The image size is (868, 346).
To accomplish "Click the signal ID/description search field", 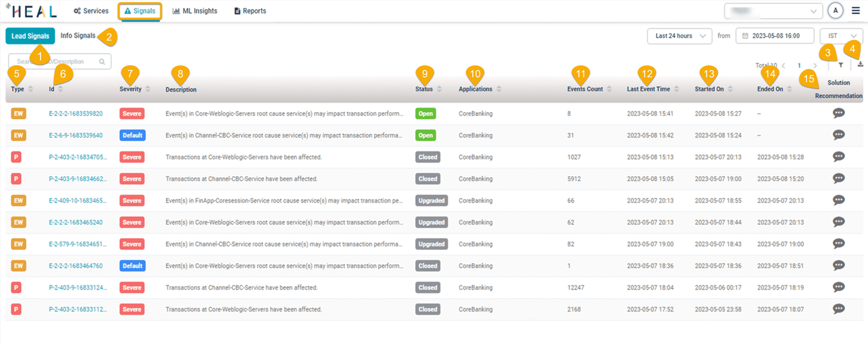I will tap(56, 62).
